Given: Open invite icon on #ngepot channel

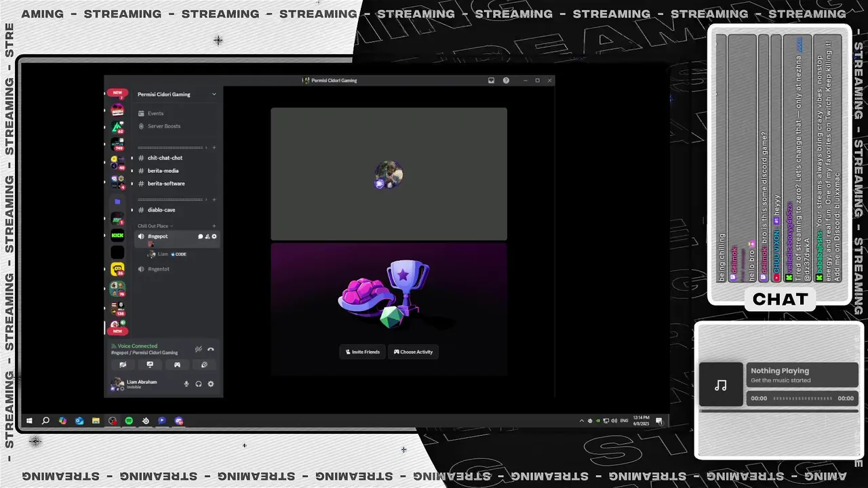Looking at the screenshot, I should (x=207, y=237).
